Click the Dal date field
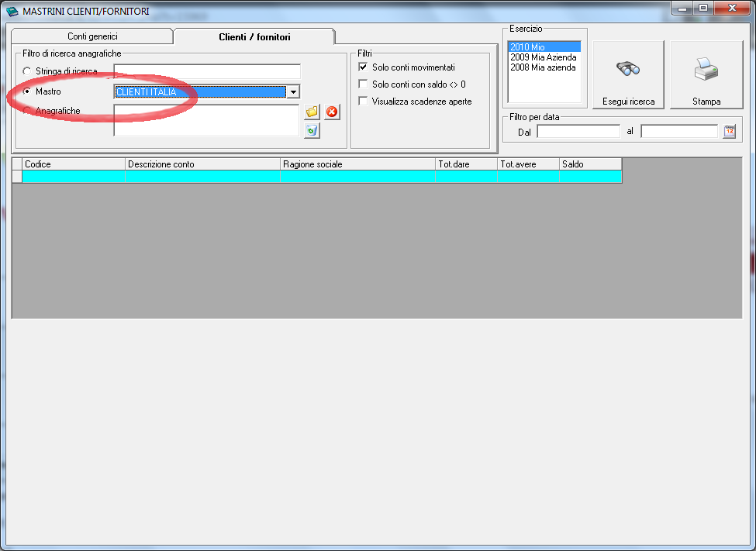756x551 pixels. 578,132
